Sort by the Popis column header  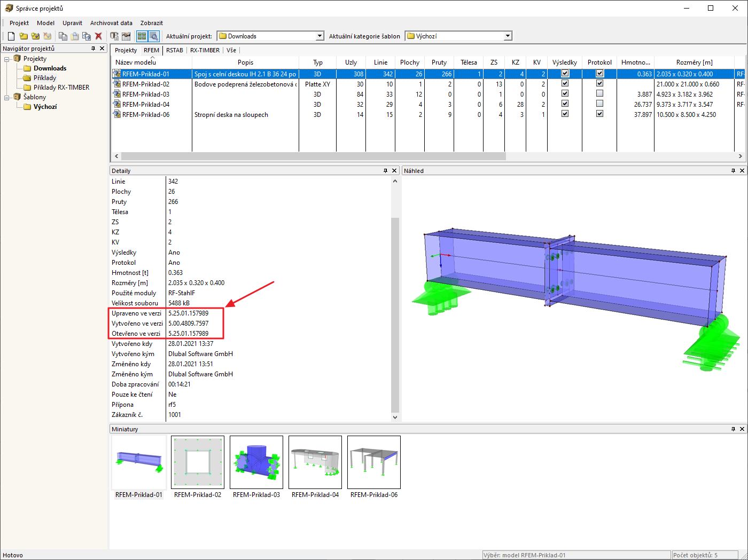pos(246,62)
